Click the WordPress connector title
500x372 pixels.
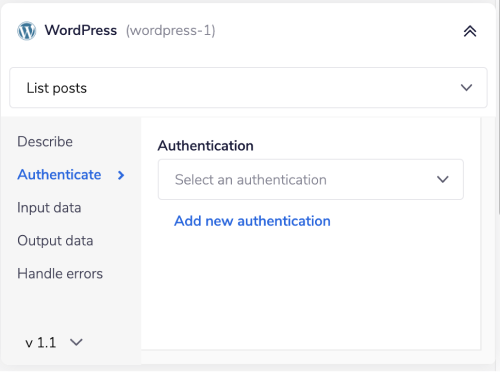tap(81, 30)
